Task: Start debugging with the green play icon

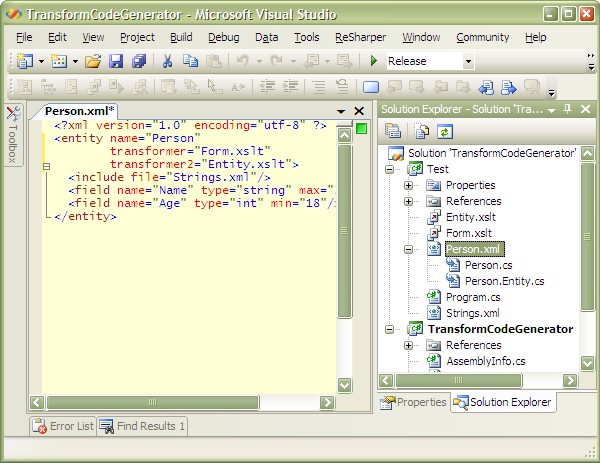Action: (x=374, y=61)
